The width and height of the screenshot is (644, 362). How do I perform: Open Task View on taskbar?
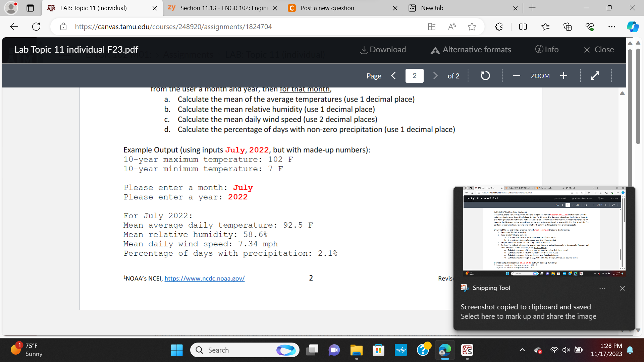click(x=312, y=350)
